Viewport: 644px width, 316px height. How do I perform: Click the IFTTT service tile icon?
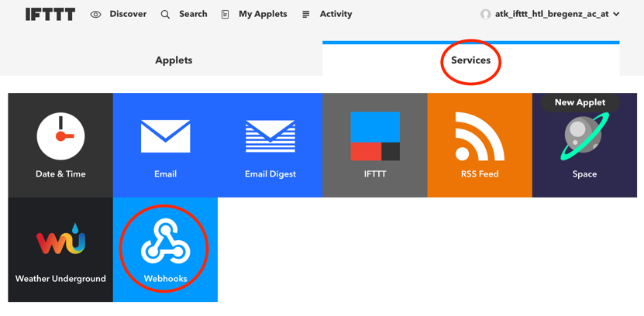pos(375,136)
